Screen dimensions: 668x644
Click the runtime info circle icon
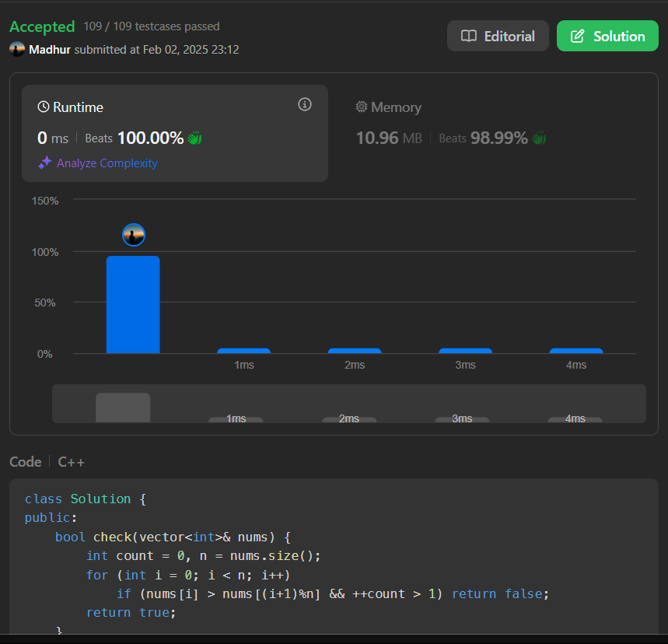[x=305, y=104]
